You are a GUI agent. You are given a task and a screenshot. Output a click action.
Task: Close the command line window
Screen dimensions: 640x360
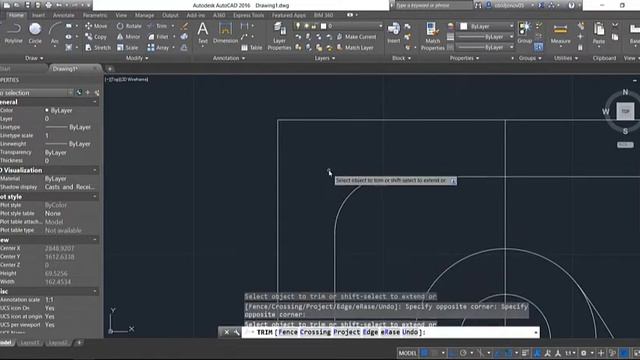227,332
